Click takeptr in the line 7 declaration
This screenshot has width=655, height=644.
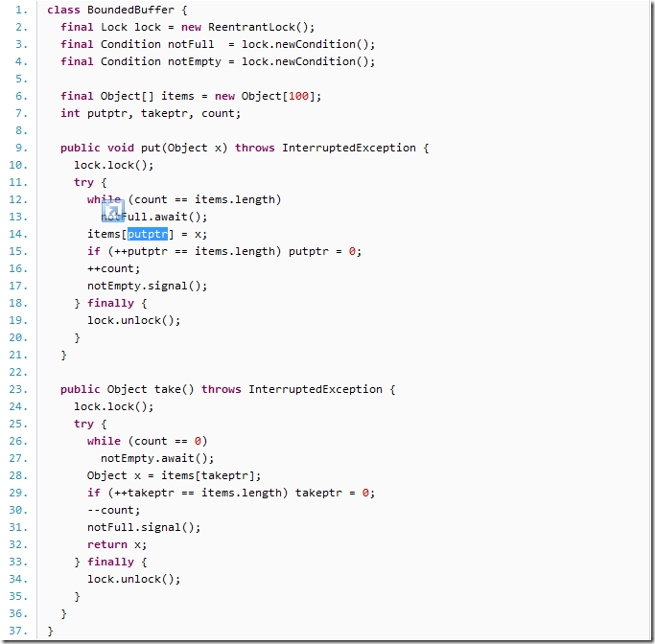coord(164,113)
